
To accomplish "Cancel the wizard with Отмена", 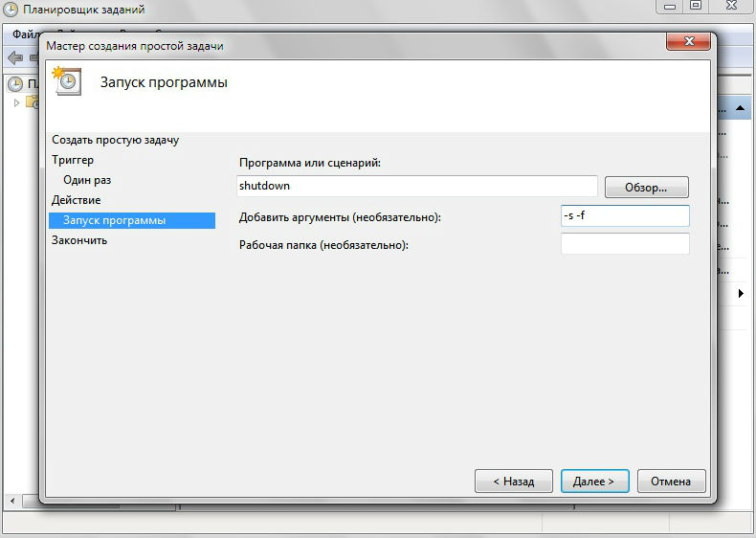I will [671, 481].
